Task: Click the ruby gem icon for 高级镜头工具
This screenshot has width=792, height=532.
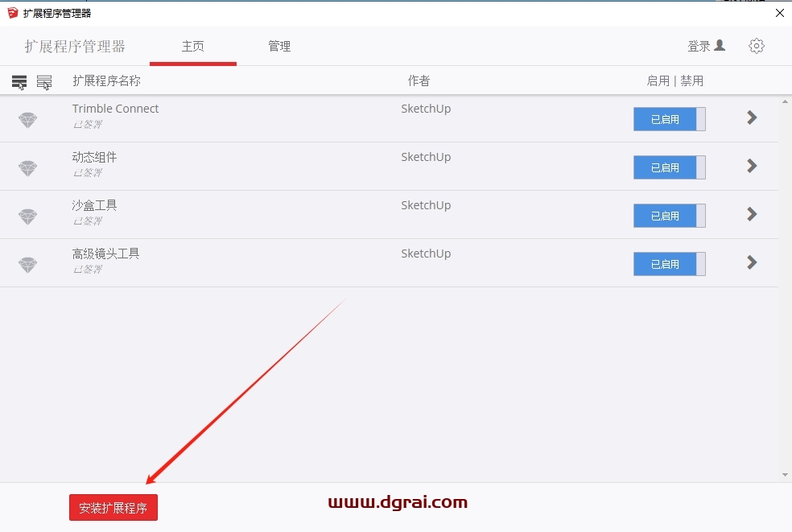Action: click(x=28, y=264)
